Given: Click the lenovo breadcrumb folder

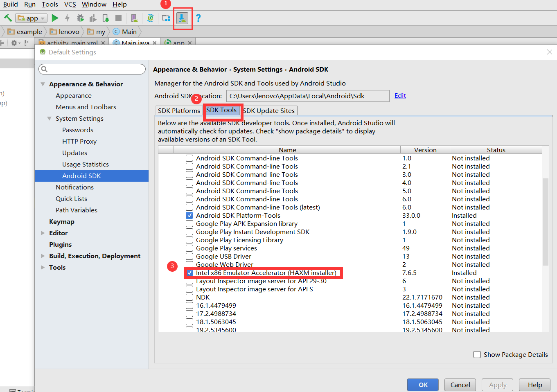Looking at the screenshot, I should 65,32.
